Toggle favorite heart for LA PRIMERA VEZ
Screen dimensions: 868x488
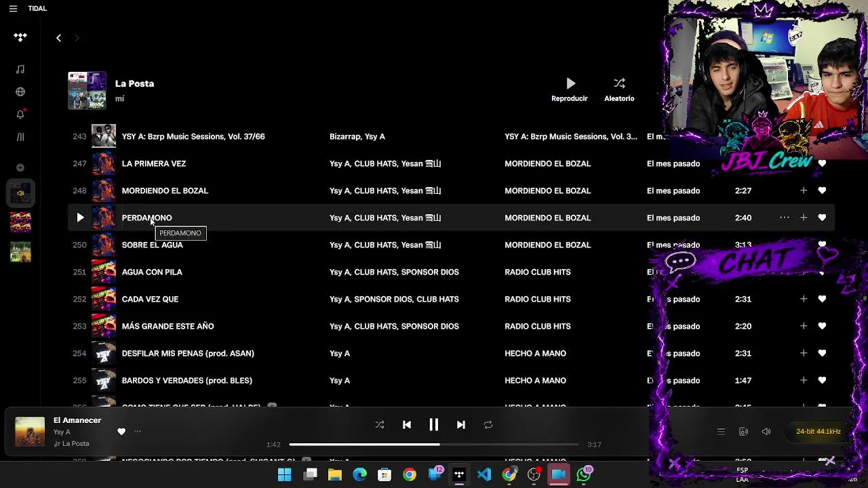coord(822,163)
